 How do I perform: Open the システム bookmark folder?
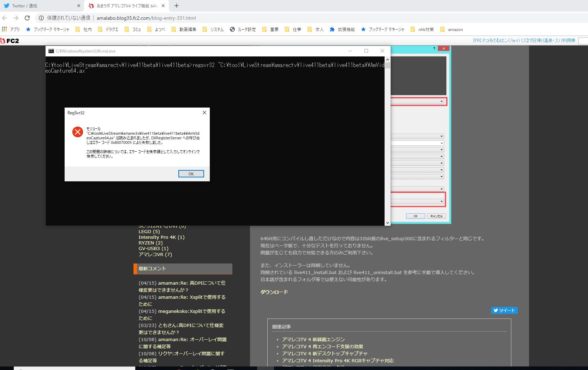(x=213, y=30)
